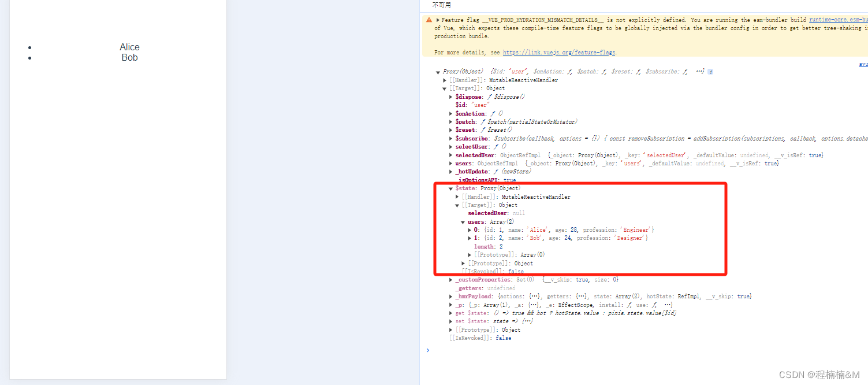Expand the $onAction function row
The image size is (868, 385).
point(451,114)
